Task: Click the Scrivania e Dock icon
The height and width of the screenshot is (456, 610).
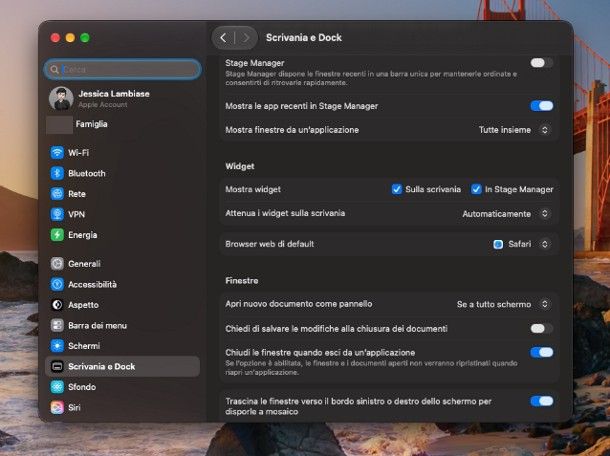Action: click(x=57, y=367)
